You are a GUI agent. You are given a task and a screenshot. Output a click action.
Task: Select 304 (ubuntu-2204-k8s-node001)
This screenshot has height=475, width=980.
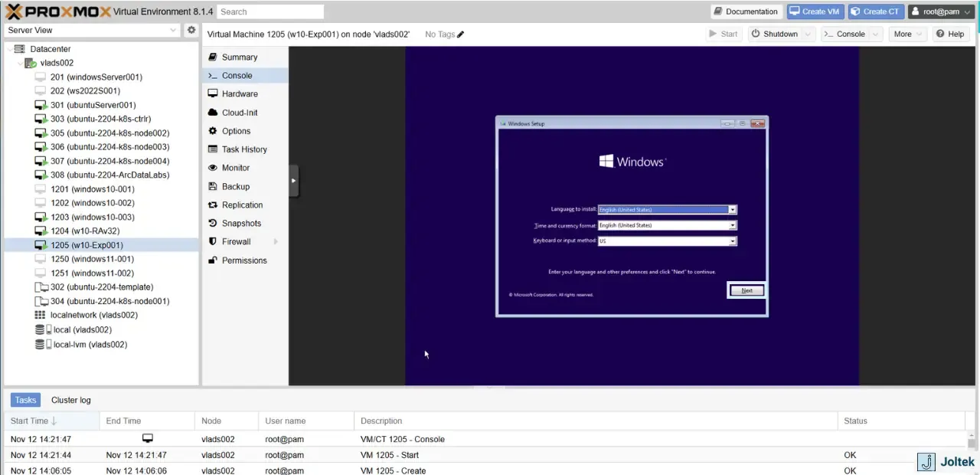tap(109, 300)
